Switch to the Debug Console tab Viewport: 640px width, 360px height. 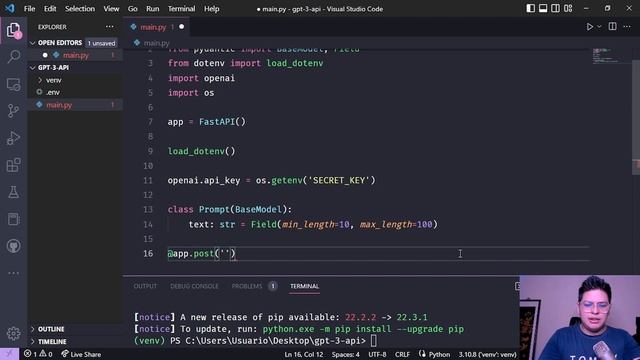pyautogui.click(x=194, y=286)
